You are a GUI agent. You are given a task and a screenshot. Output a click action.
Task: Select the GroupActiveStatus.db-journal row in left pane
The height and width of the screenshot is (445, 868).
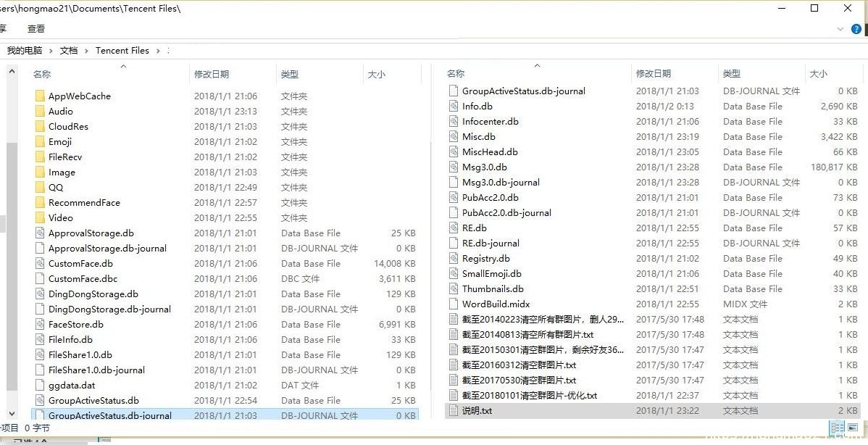click(x=224, y=415)
